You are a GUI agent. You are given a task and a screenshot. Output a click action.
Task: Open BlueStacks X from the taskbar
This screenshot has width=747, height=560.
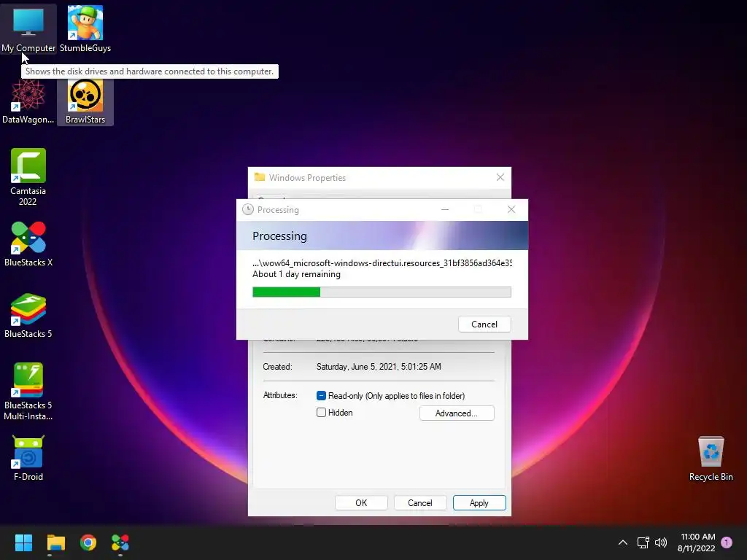point(120,542)
